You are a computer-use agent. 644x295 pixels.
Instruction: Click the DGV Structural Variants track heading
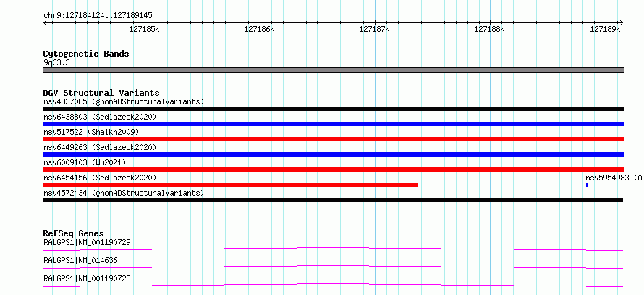101,93
